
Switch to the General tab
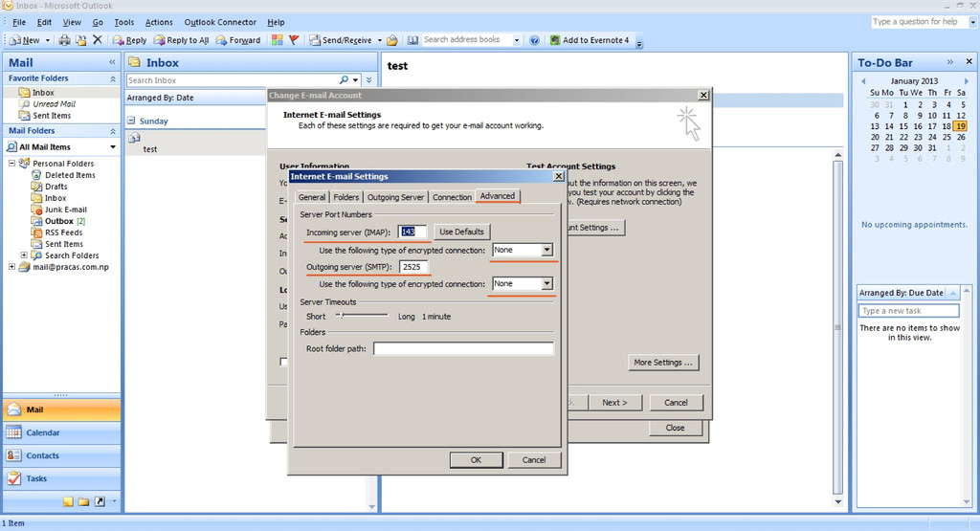pos(312,197)
